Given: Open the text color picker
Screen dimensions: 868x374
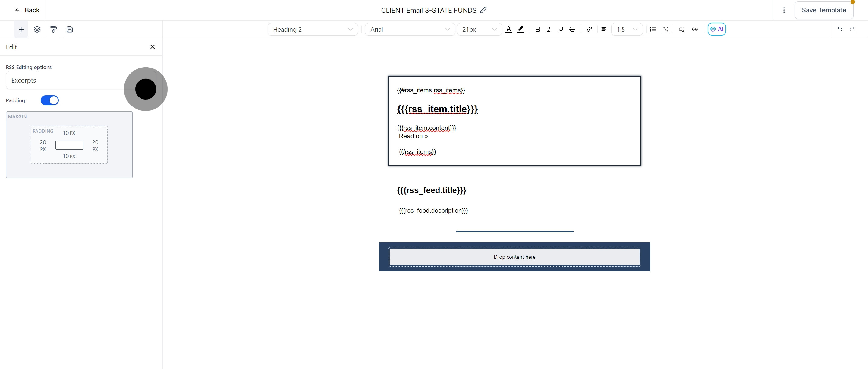Looking at the screenshot, I should [509, 29].
